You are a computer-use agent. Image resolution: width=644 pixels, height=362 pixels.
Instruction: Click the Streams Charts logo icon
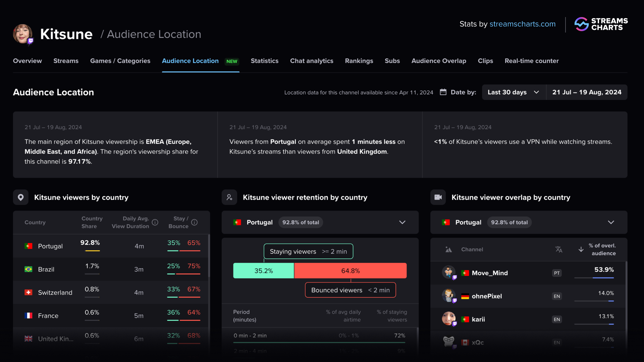[x=581, y=24]
